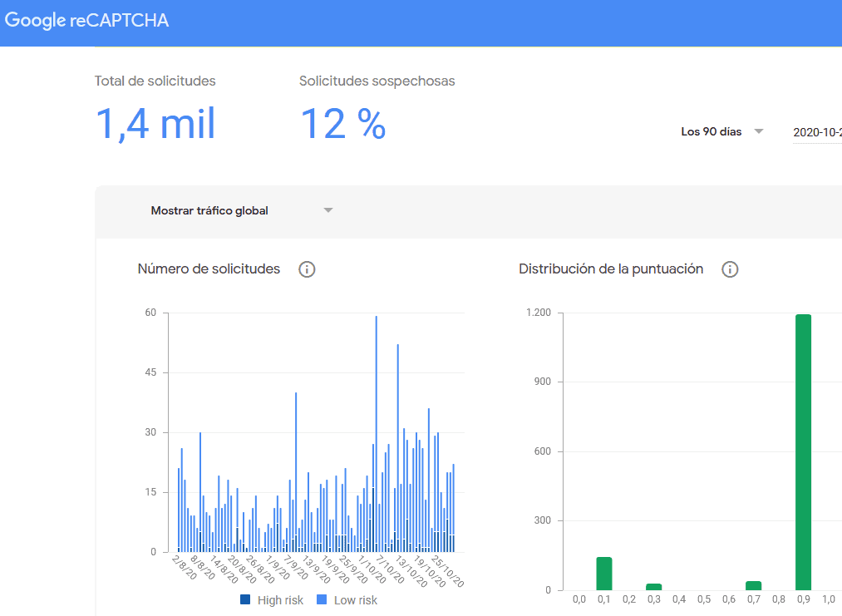Click the Low risk legend label
This screenshot has width=842, height=616.
pyautogui.click(x=356, y=600)
